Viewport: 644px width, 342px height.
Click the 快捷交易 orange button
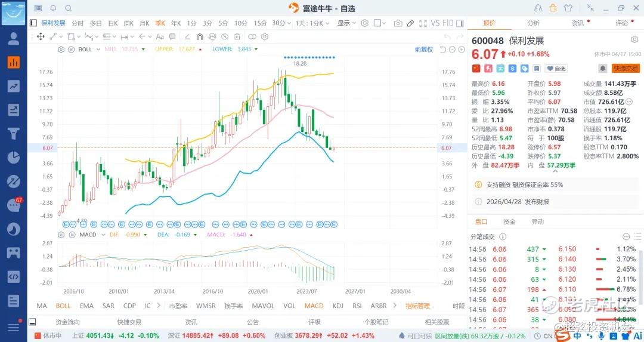coord(625,69)
